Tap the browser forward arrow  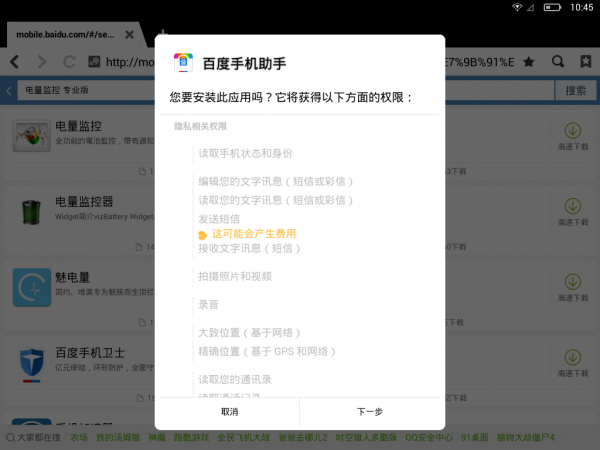coord(42,62)
